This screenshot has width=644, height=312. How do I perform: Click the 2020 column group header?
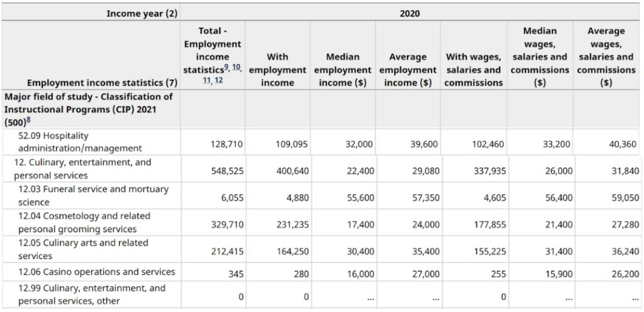click(409, 13)
